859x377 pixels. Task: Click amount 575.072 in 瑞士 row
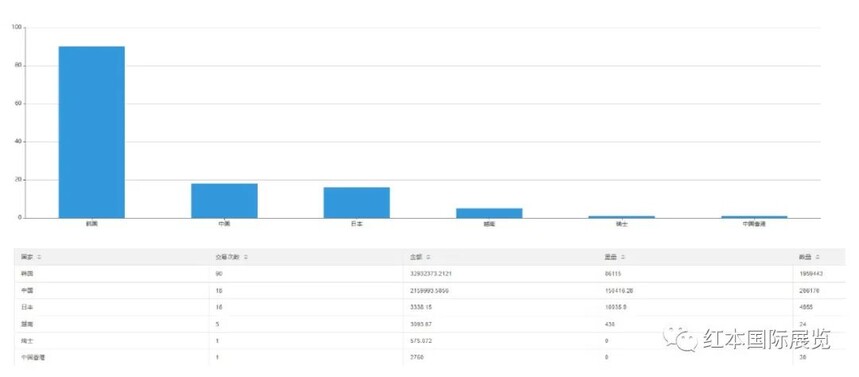click(x=421, y=341)
